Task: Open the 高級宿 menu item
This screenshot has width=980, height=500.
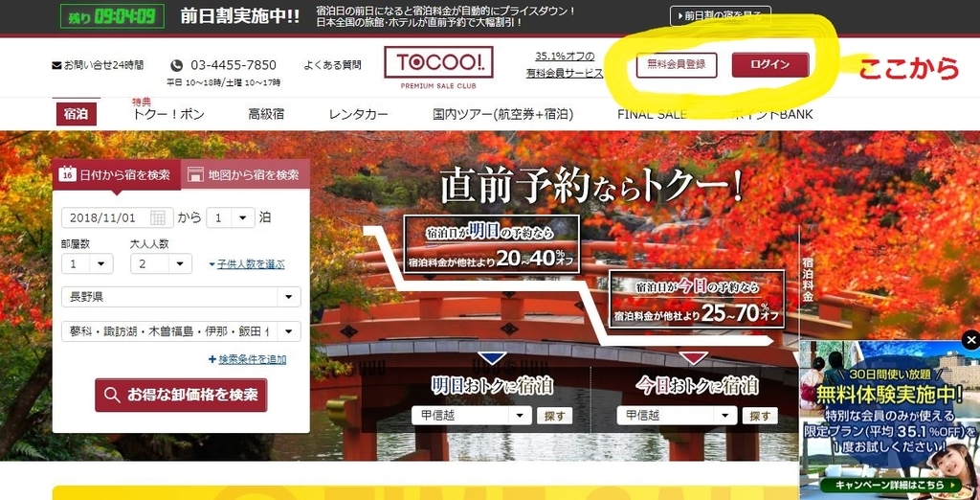Action: coord(266,115)
